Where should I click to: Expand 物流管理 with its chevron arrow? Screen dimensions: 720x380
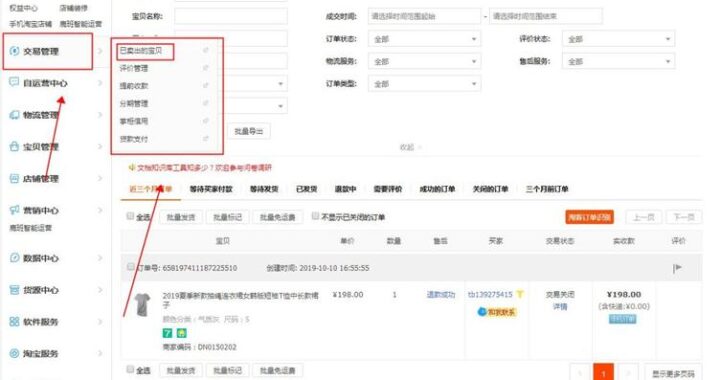100,115
